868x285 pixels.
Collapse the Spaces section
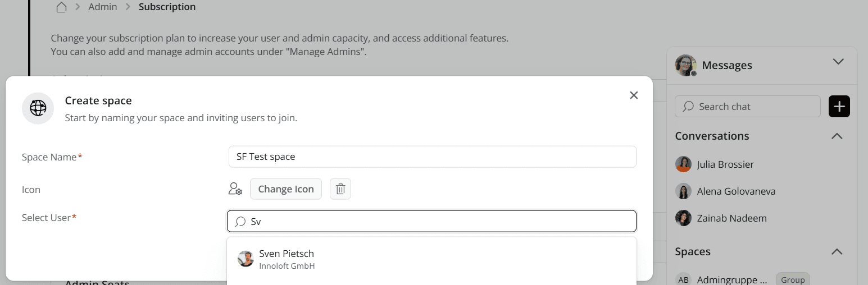pyautogui.click(x=837, y=251)
